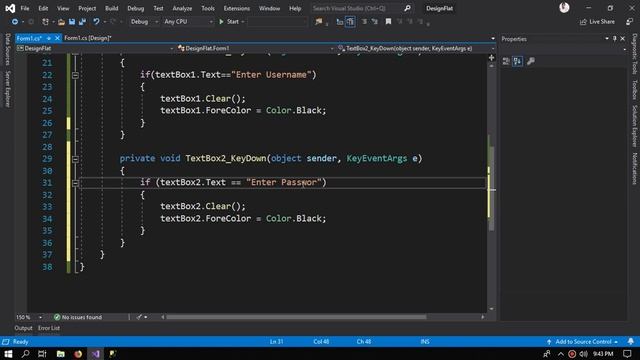Click the Find in Files toolbar icon
Image resolution: width=640 pixels, height=360 pixels.
pyautogui.click(x=319, y=22)
